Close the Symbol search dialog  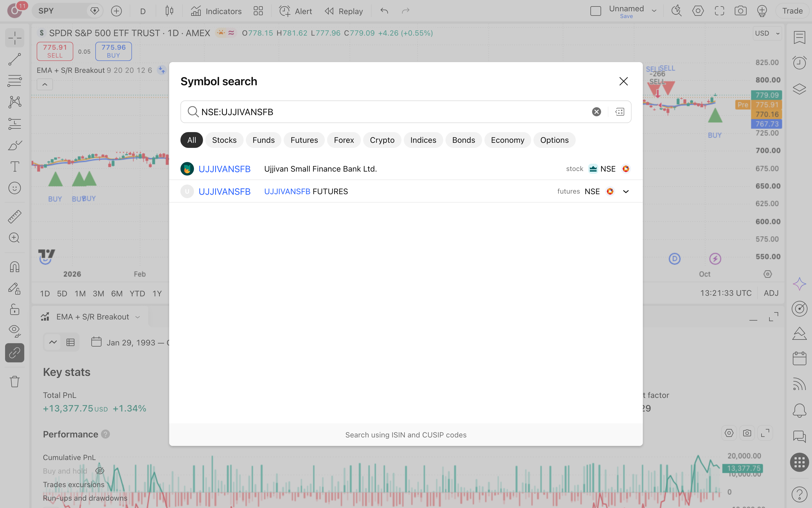623,81
